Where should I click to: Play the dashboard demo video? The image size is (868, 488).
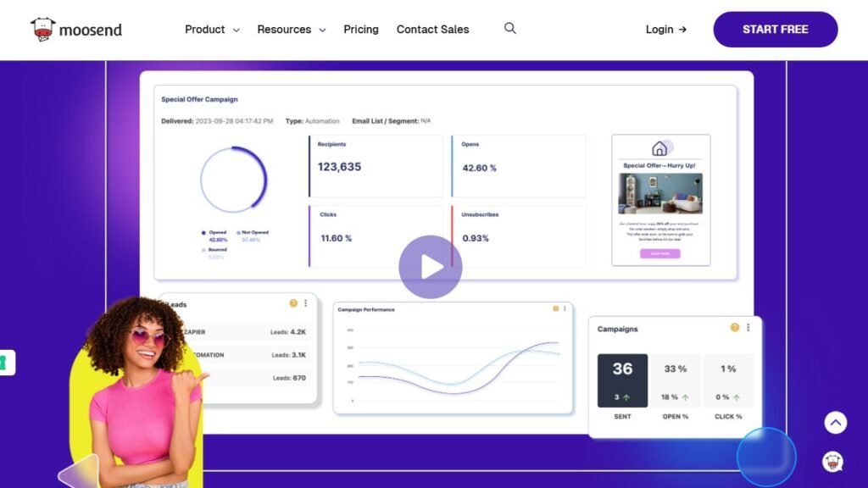click(x=431, y=267)
